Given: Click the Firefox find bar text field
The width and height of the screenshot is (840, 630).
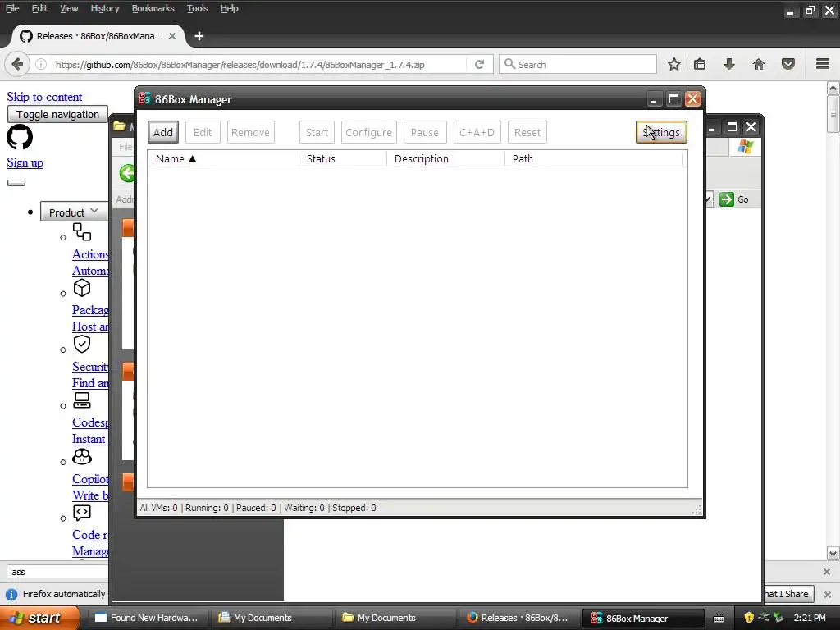Looking at the screenshot, I should pyautogui.click(x=57, y=572).
